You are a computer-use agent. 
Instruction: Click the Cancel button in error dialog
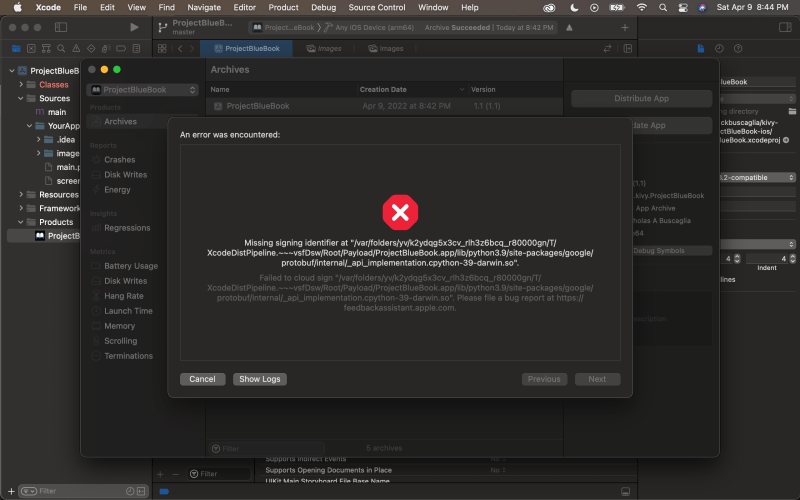click(x=203, y=379)
